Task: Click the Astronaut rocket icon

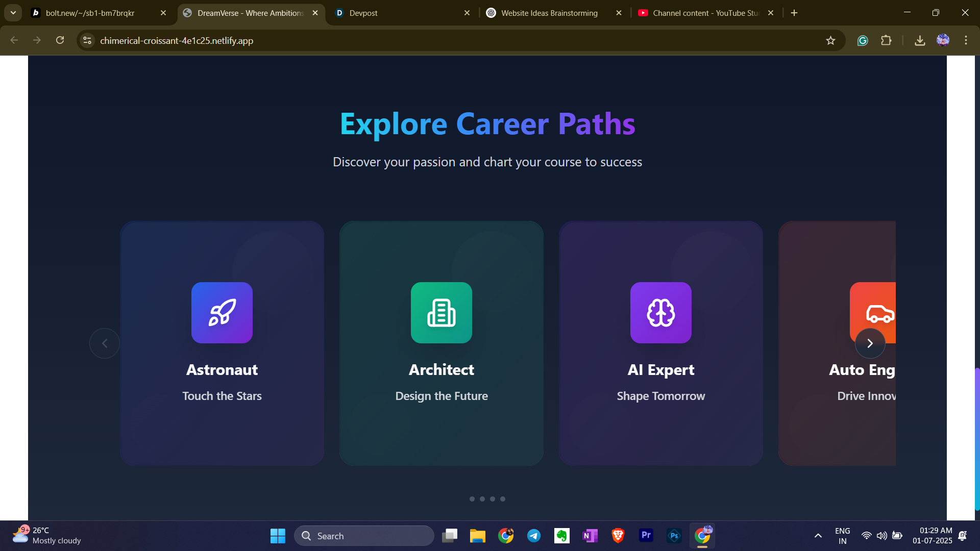Action: pyautogui.click(x=222, y=313)
